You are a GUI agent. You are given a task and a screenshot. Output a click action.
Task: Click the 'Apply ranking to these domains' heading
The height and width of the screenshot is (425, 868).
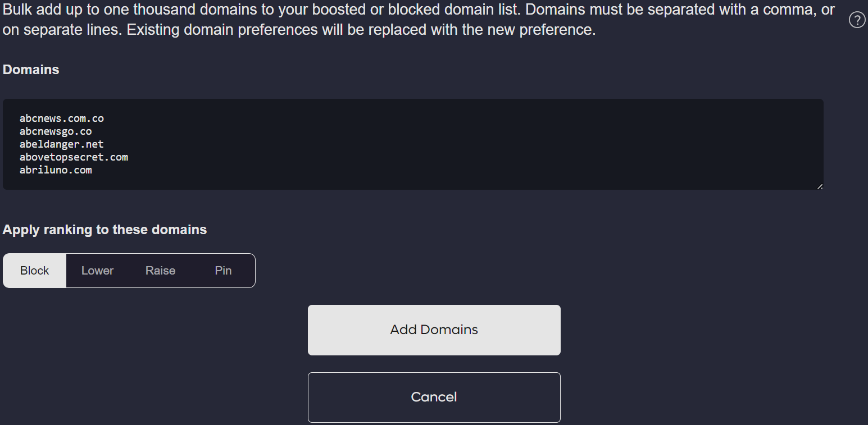(x=104, y=230)
